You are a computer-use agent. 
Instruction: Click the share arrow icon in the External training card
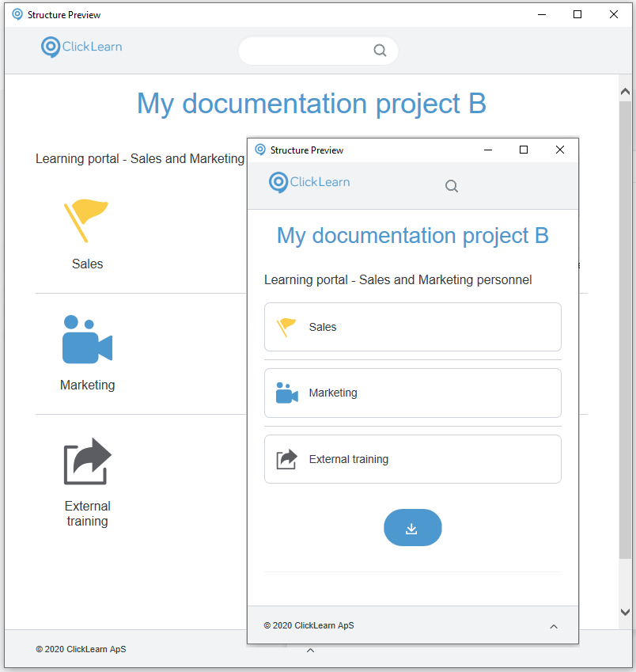[286, 459]
